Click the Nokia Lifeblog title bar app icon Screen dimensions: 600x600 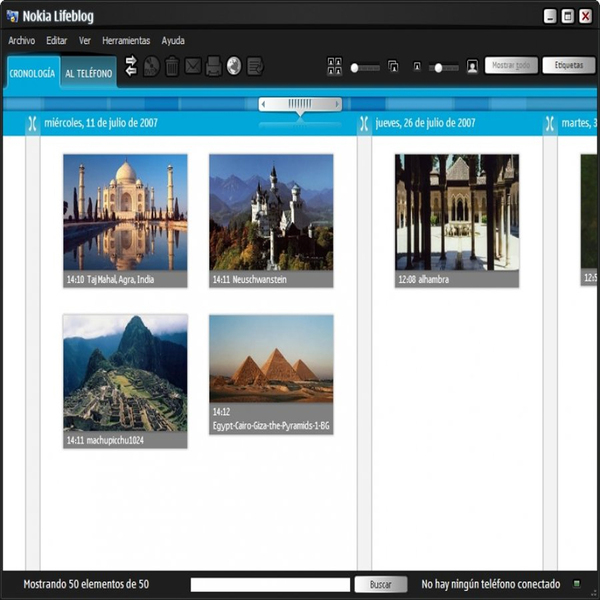[x=12, y=16]
